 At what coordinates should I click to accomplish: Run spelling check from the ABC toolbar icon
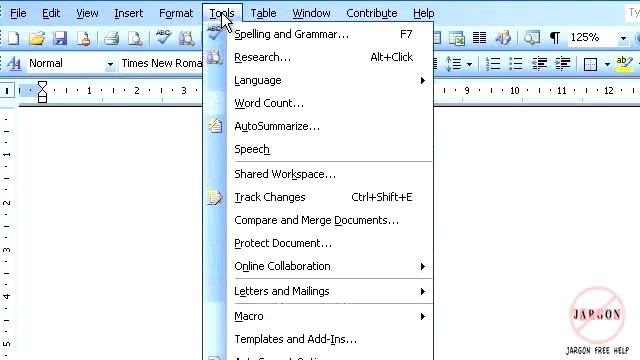[163, 38]
